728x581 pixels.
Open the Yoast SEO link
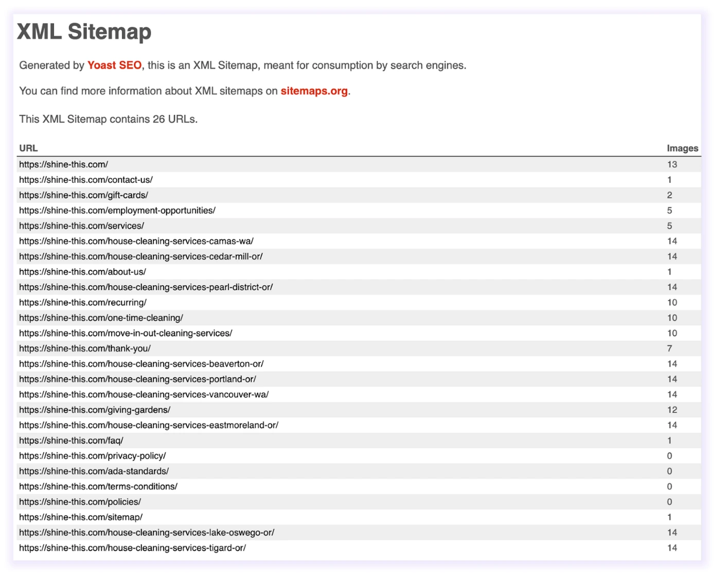[x=114, y=65]
